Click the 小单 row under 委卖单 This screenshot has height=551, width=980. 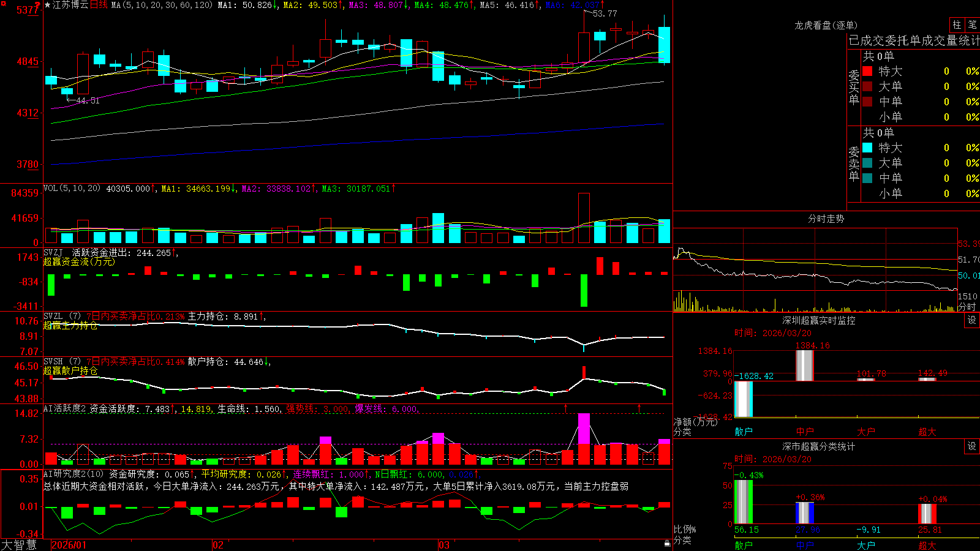click(x=921, y=193)
